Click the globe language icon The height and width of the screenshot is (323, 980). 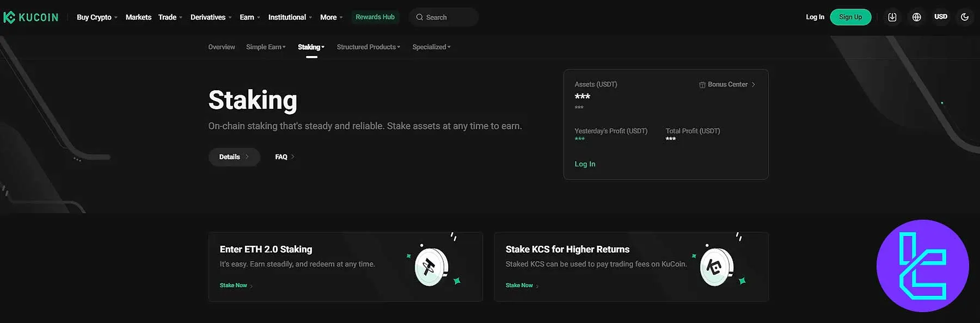(917, 17)
